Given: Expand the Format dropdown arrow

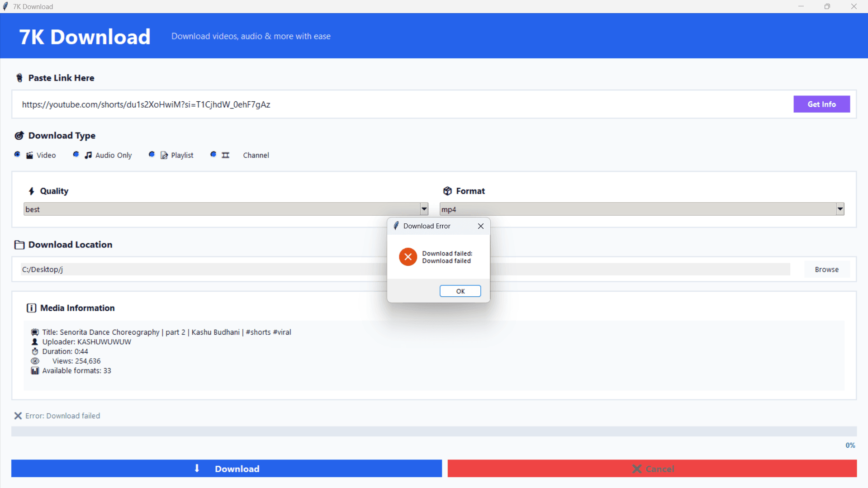Looking at the screenshot, I should (840, 209).
